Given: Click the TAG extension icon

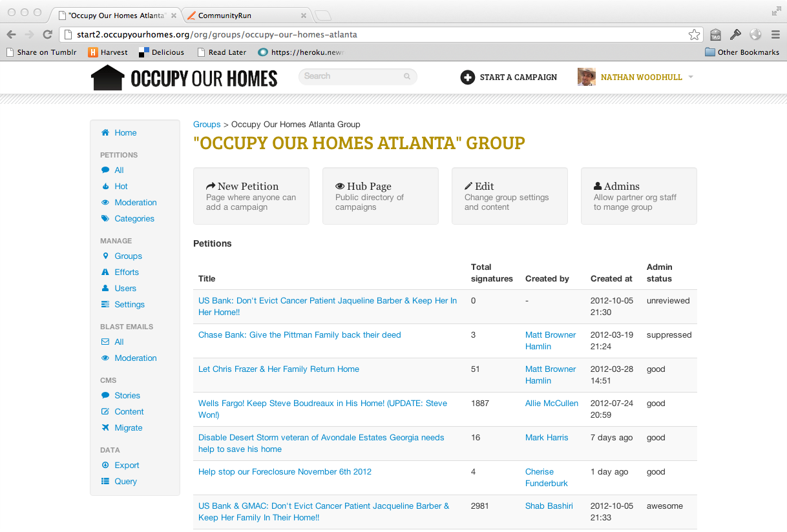Looking at the screenshot, I should coord(715,34).
